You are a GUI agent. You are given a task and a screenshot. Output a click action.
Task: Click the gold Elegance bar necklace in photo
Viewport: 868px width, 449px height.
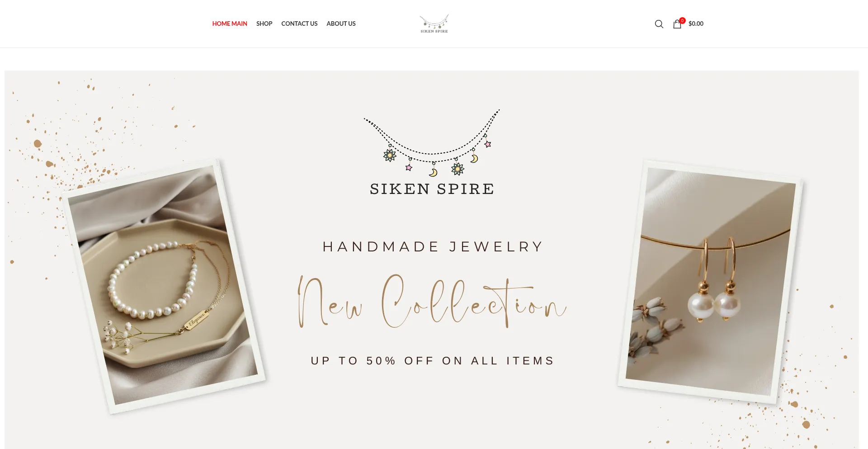(x=197, y=320)
